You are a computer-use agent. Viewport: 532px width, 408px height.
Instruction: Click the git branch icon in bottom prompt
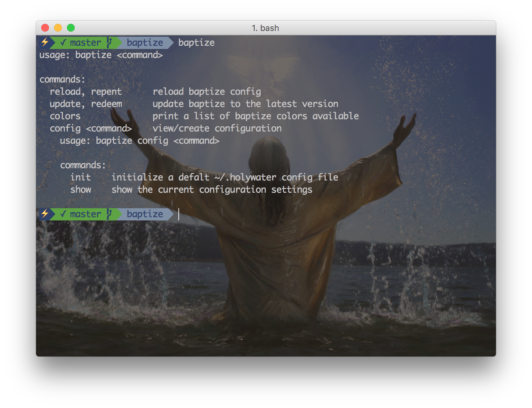[x=109, y=214]
